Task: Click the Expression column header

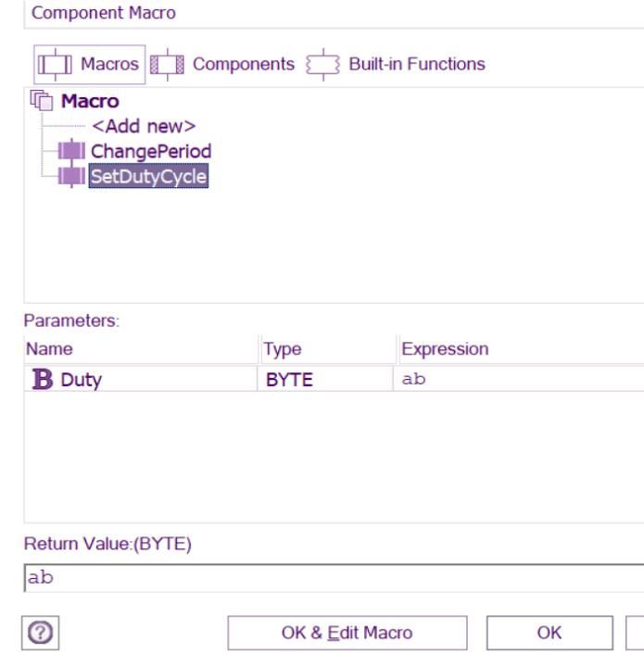Action: (445, 349)
